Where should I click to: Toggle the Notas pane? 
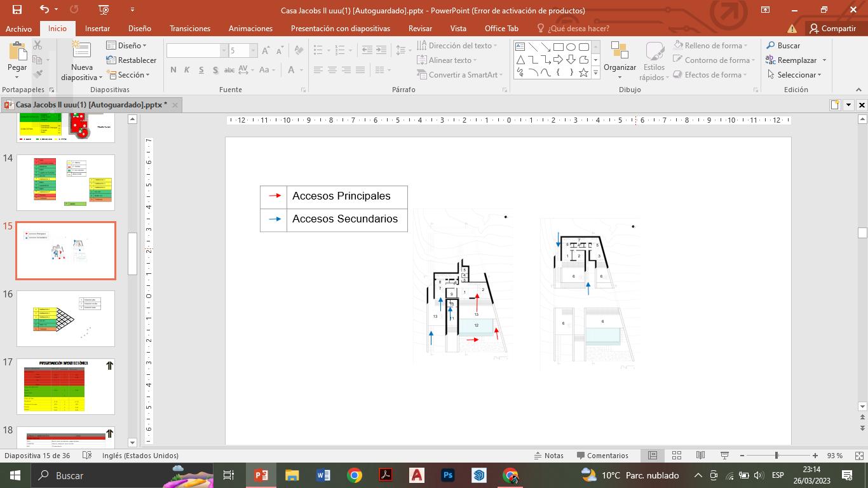[548, 456]
